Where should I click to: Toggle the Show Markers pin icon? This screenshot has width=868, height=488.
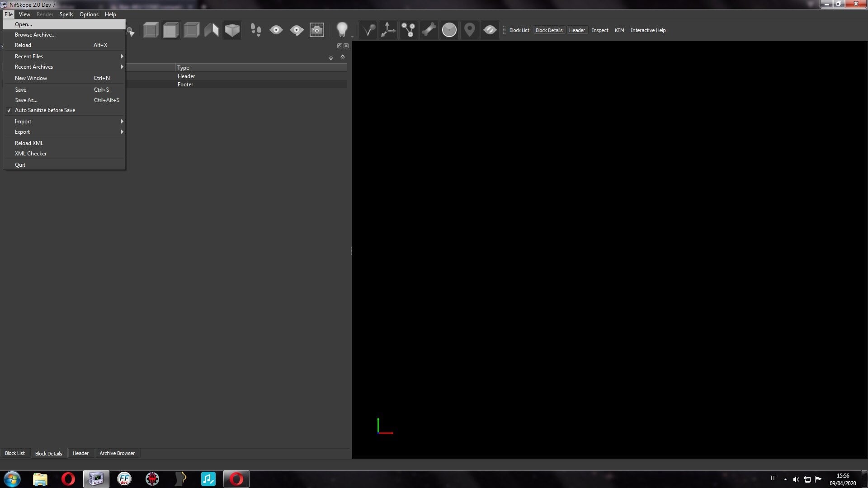point(469,30)
